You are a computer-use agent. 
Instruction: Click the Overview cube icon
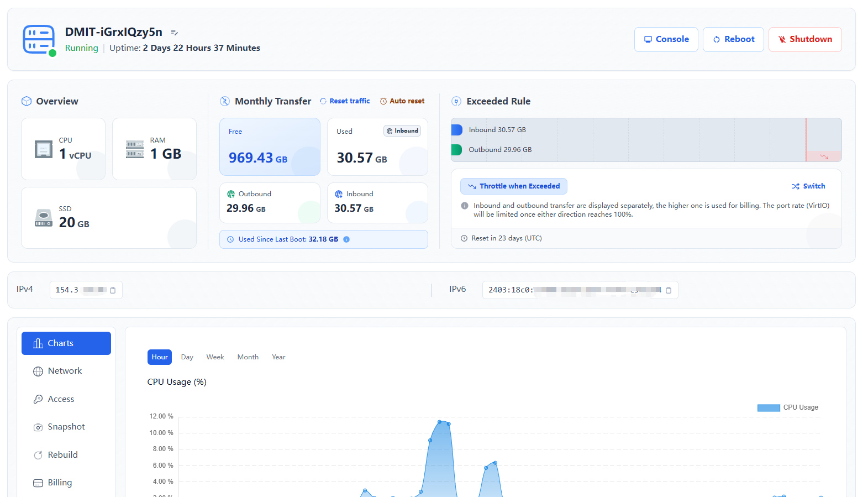click(x=27, y=101)
